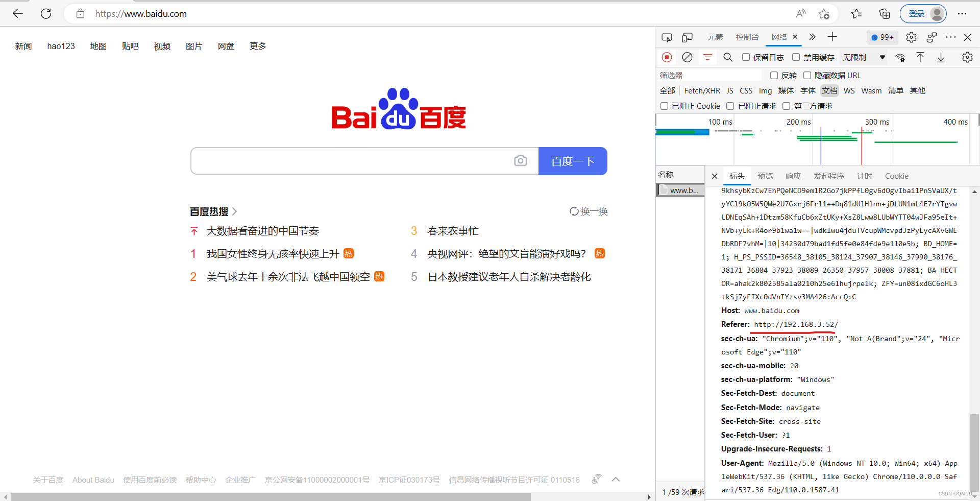Open network conditions wifi icon

[x=900, y=58]
